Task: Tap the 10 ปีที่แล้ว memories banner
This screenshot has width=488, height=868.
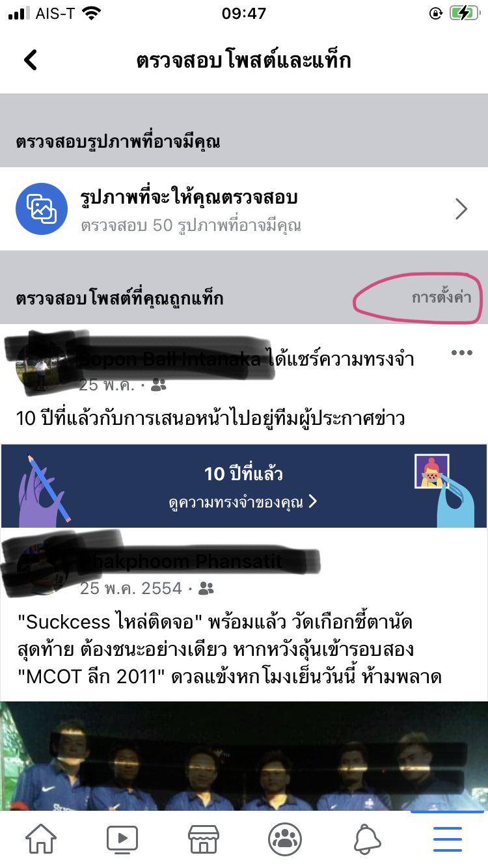Action: tap(244, 486)
